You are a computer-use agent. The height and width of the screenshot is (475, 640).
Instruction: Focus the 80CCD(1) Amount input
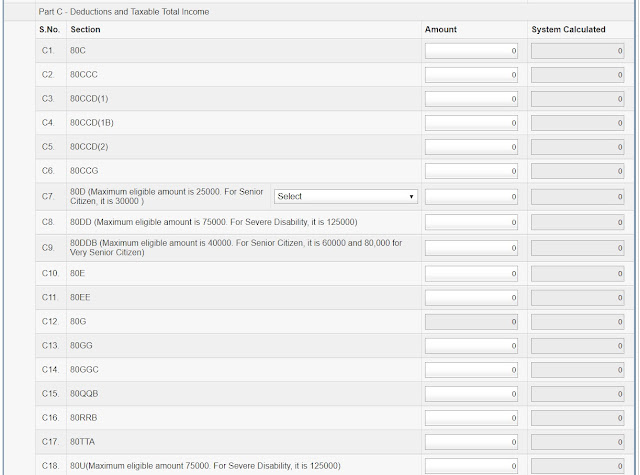tap(472, 99)
